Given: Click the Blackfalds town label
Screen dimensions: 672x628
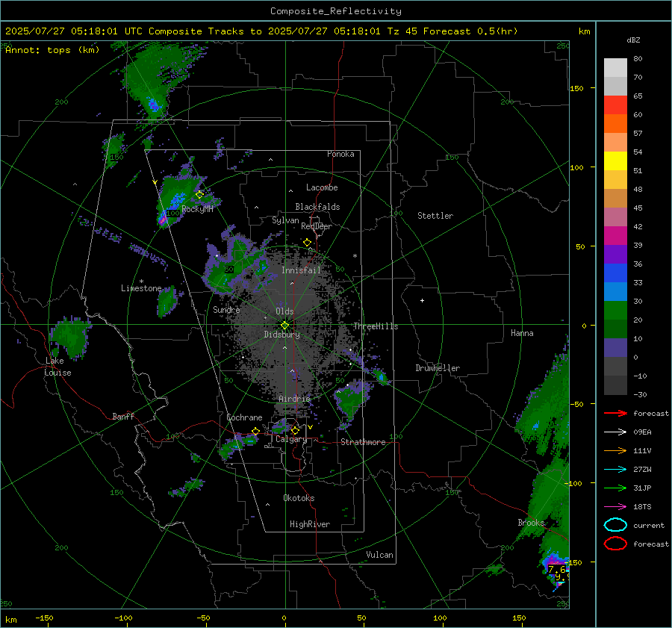Looking at the screenshot, I should point(317,207).
